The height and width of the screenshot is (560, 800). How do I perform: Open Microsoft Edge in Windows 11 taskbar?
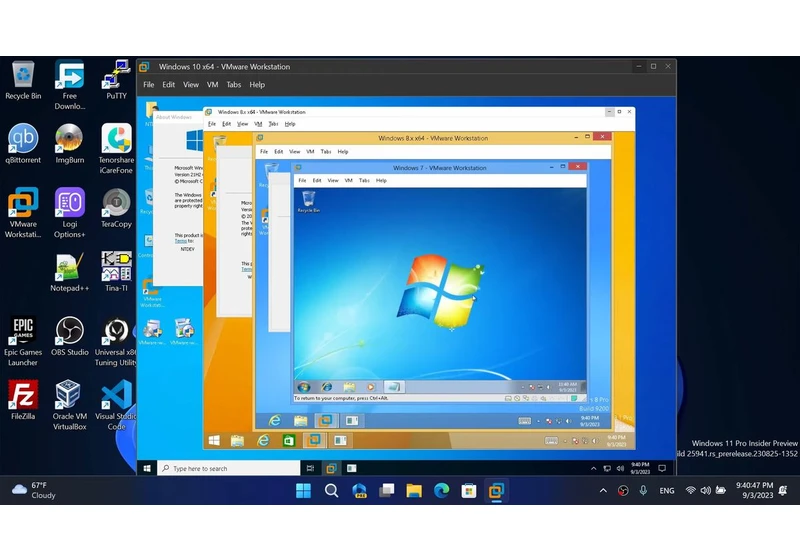point(441,491)
